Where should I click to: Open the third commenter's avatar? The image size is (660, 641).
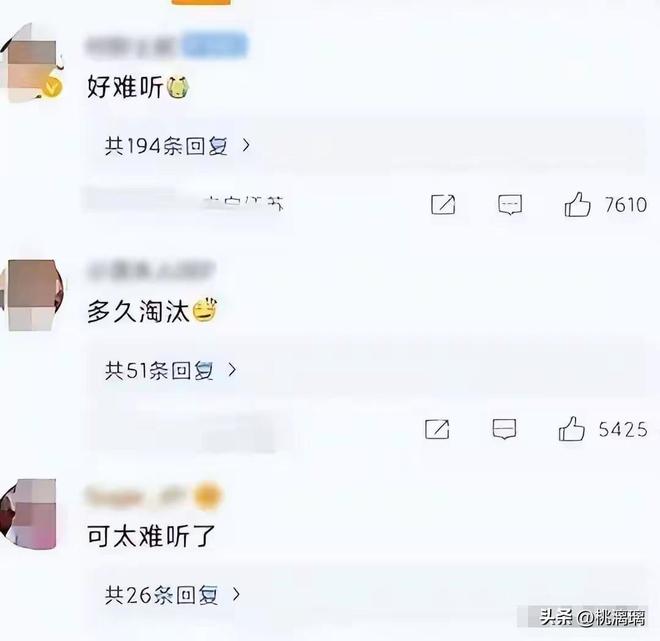coord(29,513)
